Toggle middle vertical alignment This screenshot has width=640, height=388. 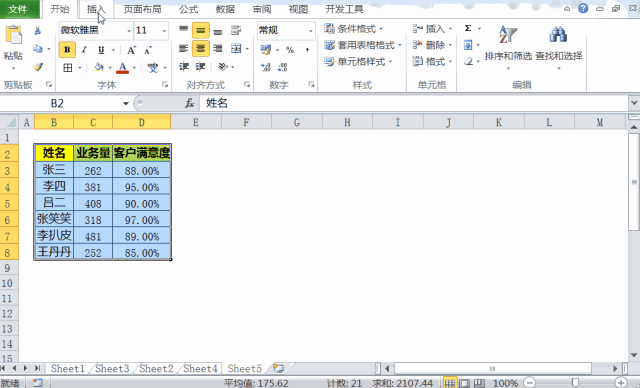(x=200, y=30)
